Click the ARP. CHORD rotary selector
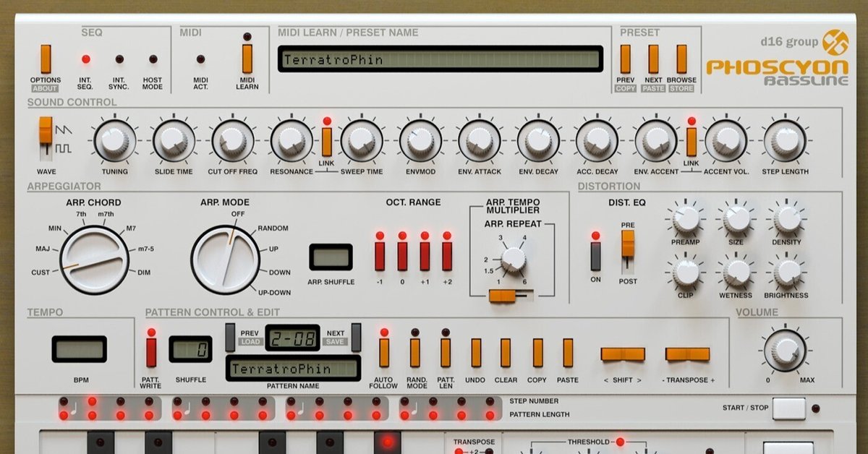This screenshot has height=454, width=868. click(x=94, y=259)
